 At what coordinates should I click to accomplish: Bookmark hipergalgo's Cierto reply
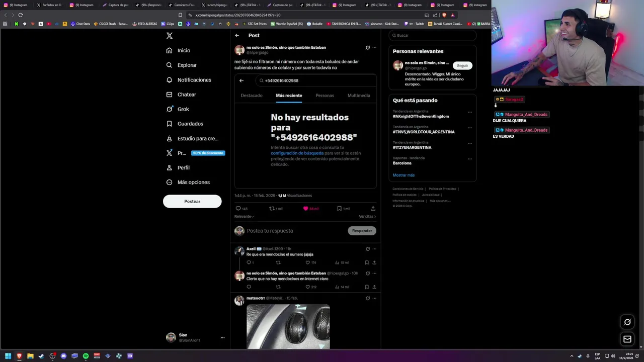tap(367, 287)
